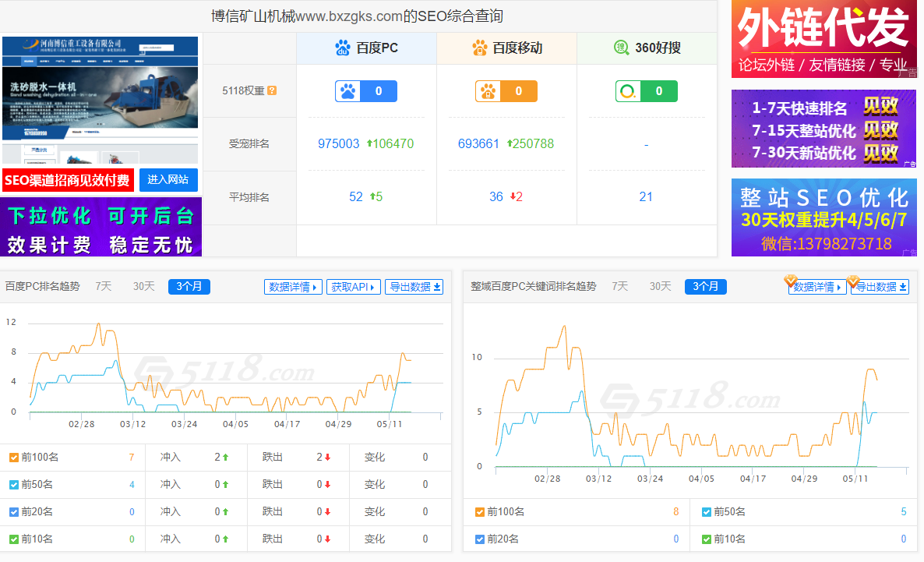Click Baidu mobile average rank 36

496,196
